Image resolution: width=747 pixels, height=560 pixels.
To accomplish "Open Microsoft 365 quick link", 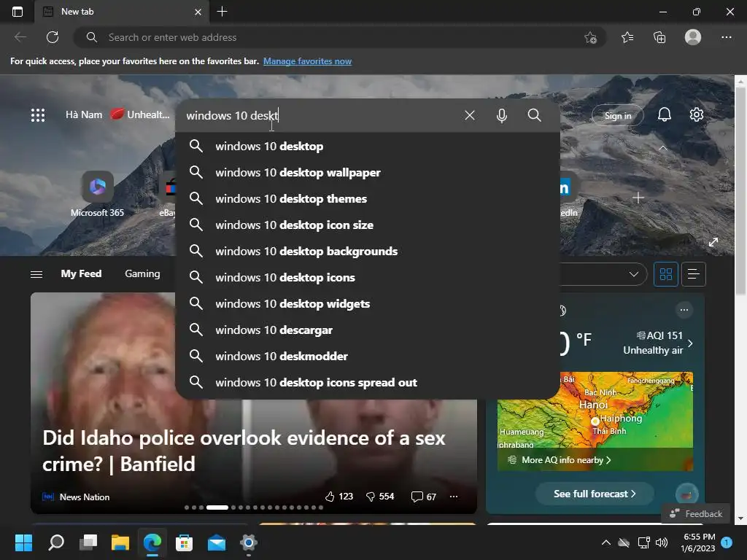I will coord(97,194).
